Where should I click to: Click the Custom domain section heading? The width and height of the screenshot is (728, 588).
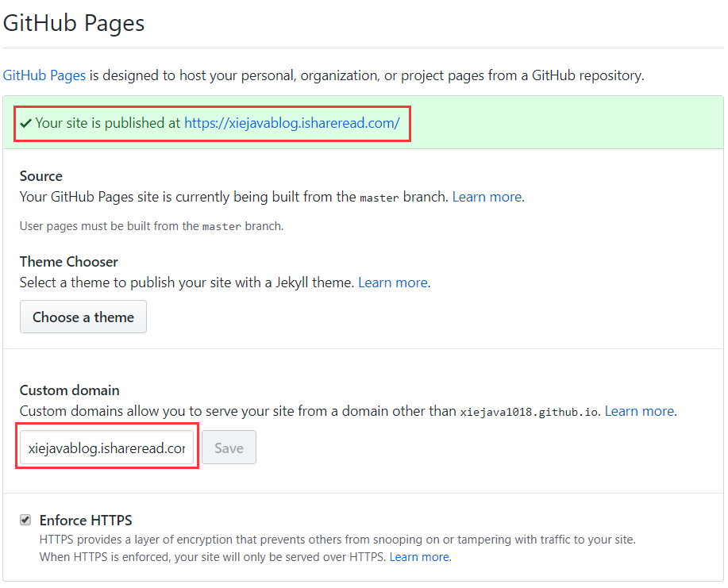click(70, 390)
